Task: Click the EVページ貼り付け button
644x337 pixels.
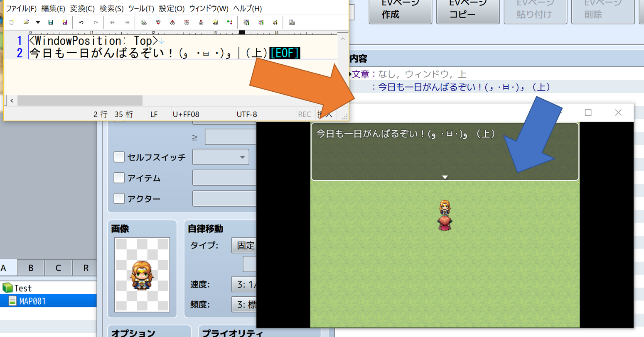Action: point(535,11)
